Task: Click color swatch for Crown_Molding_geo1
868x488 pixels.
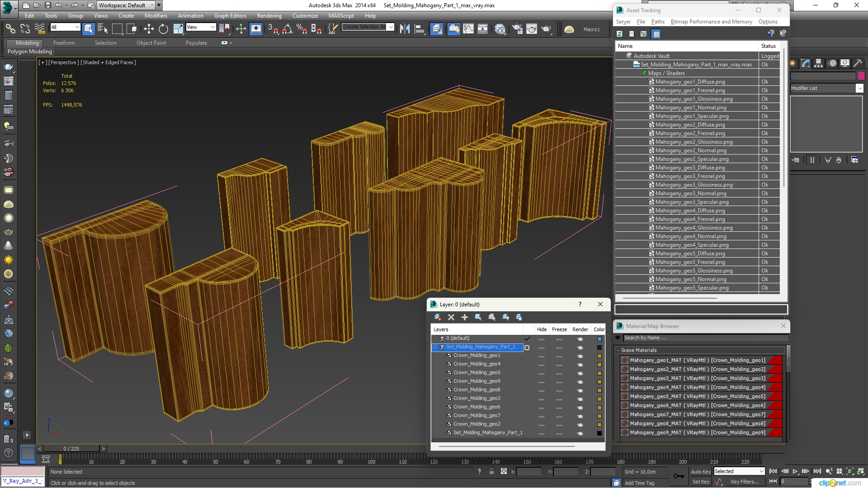Action: 599,356
